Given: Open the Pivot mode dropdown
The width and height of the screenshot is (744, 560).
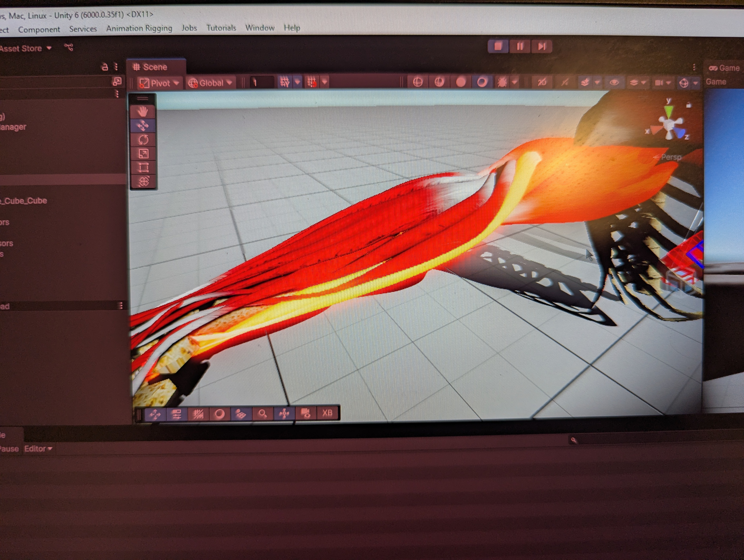Looking at the screenshot, I should click(x=159, y=83).
